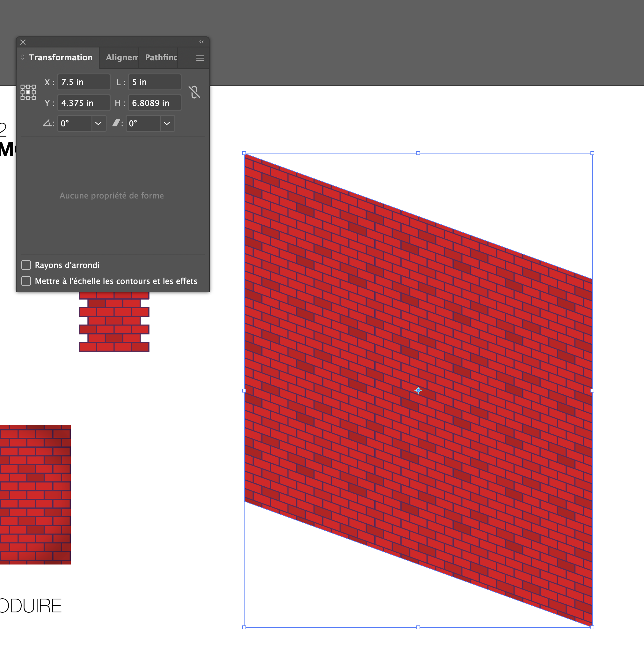
Task: Click the rotation angle icon
Action: [x=48, y=123]
